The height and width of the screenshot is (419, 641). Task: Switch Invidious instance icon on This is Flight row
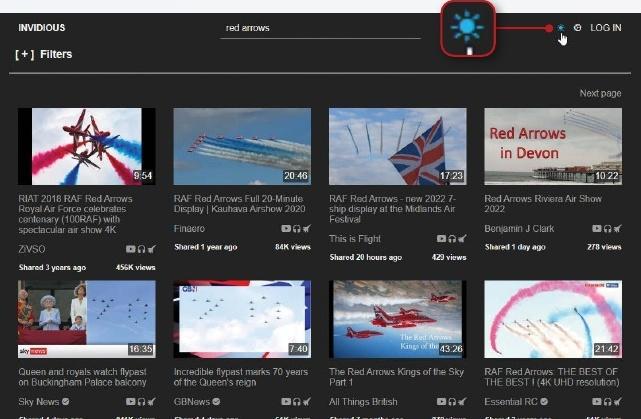pyautogui.click(x=462, y=239)
